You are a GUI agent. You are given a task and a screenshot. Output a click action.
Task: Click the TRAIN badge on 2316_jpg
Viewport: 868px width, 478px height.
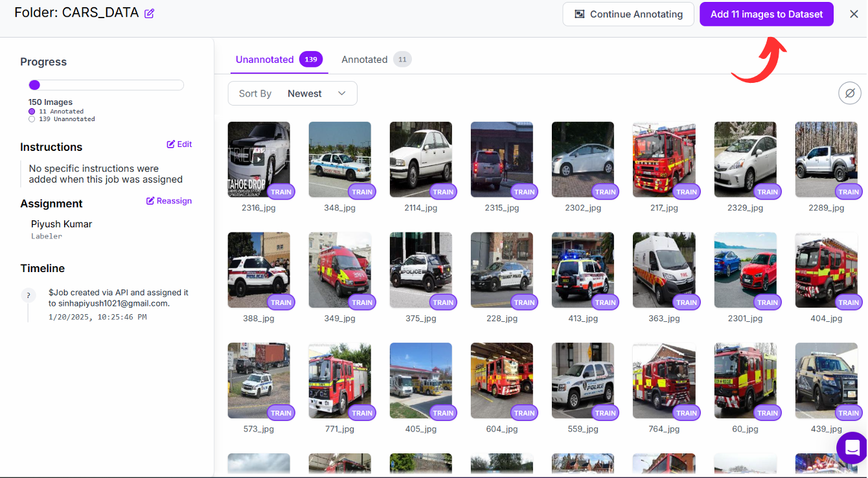280,192
